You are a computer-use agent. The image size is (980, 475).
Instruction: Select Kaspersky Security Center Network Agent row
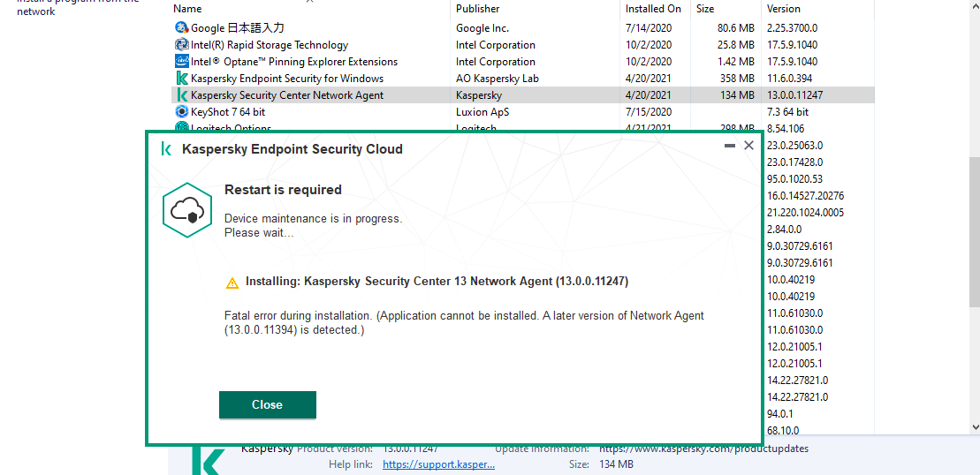click(522, 94)
